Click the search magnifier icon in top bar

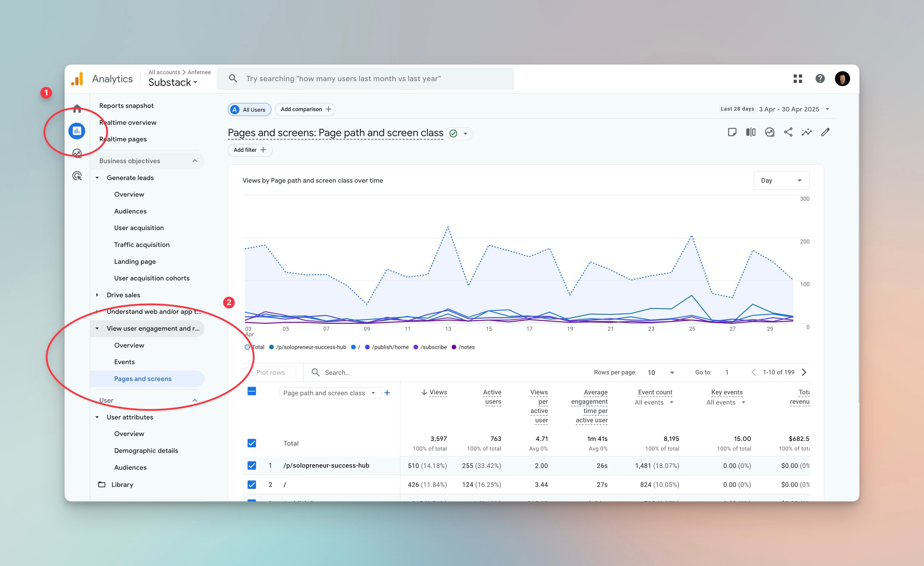tap(233, 78)
